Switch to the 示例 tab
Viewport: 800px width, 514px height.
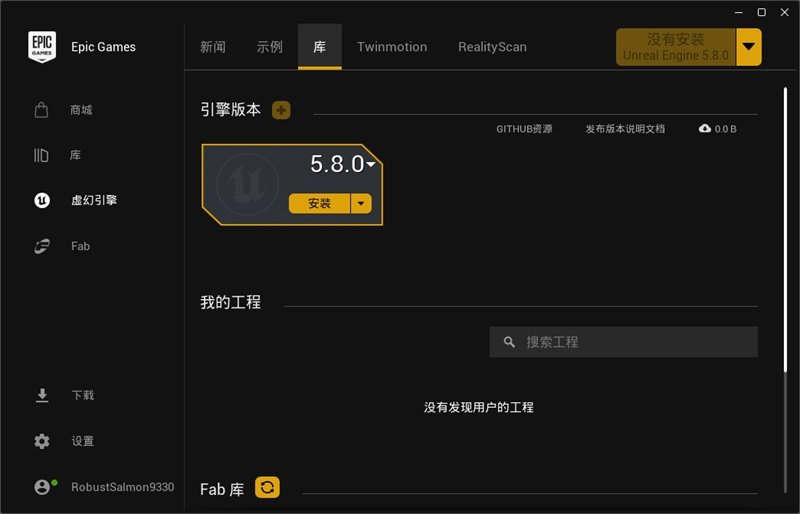(x=269, y=47)
